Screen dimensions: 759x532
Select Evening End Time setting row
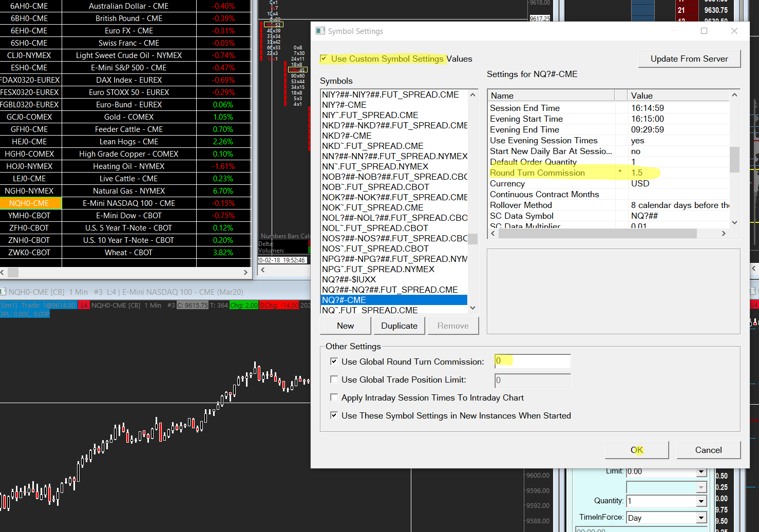(609, 129)
